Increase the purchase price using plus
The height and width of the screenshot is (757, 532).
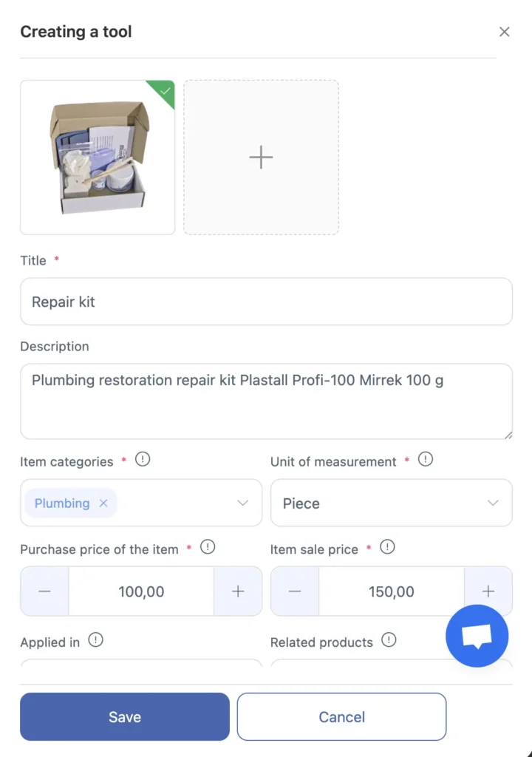[x=238, y=591]
